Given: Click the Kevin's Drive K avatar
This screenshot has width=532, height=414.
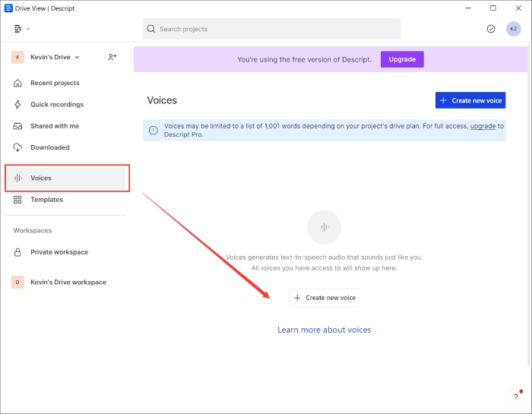Looking at the screenshot, I should pos(17,57).
